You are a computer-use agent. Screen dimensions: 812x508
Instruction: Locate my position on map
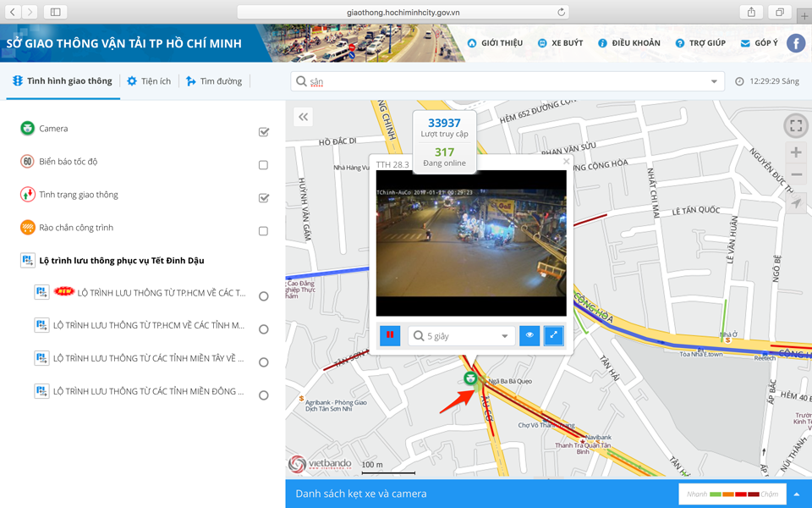pos(797,202)
